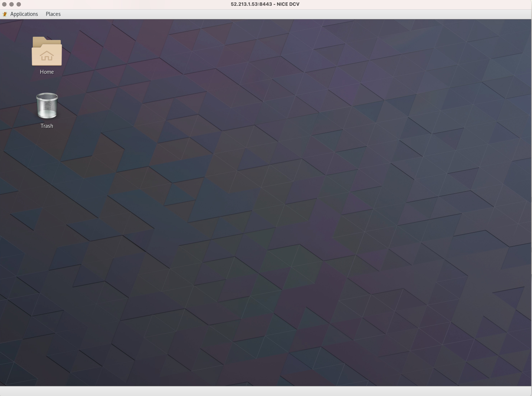Click the NICE DCV window title bar

coord(265,4)
